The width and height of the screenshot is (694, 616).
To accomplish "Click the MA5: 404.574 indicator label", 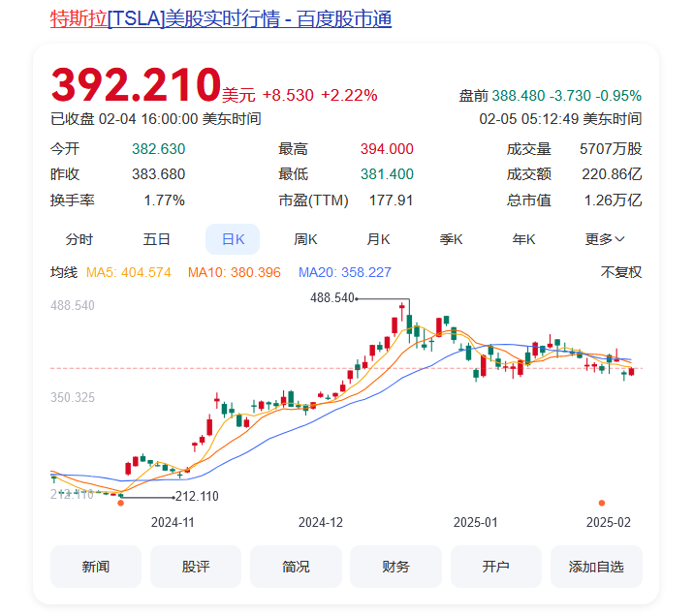I will (128, 272).
